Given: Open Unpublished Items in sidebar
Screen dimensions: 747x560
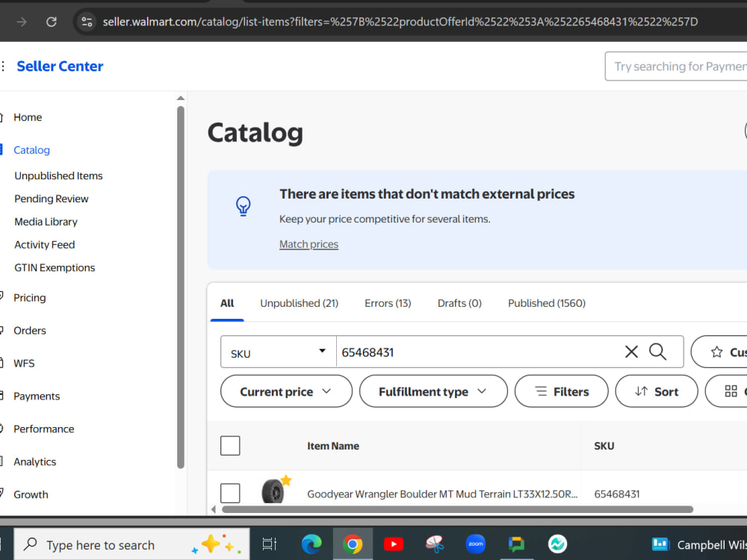Looking at the screenshot, I should coord(58,175).
